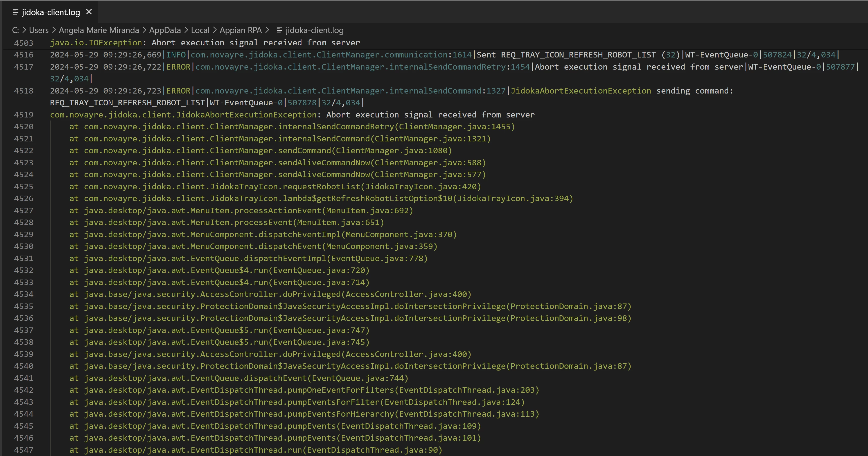
Task: Click 'pumpEventsForFilter' on line 4543
Action: (x=334, y=402)
